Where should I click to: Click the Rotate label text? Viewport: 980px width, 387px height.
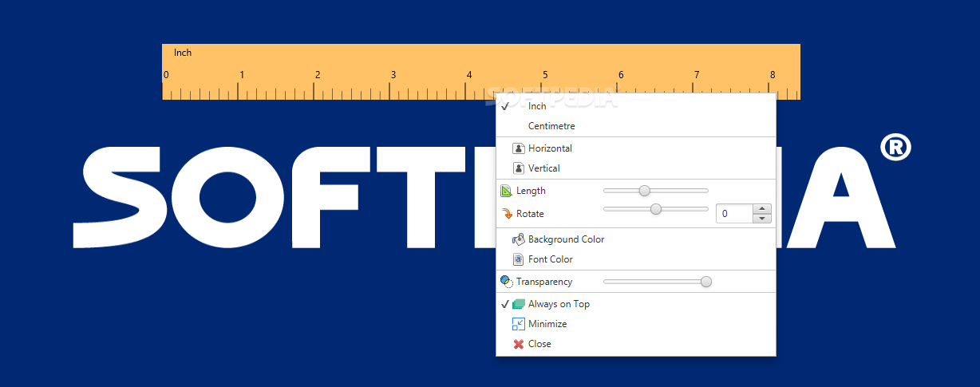(x=530, y=214)
